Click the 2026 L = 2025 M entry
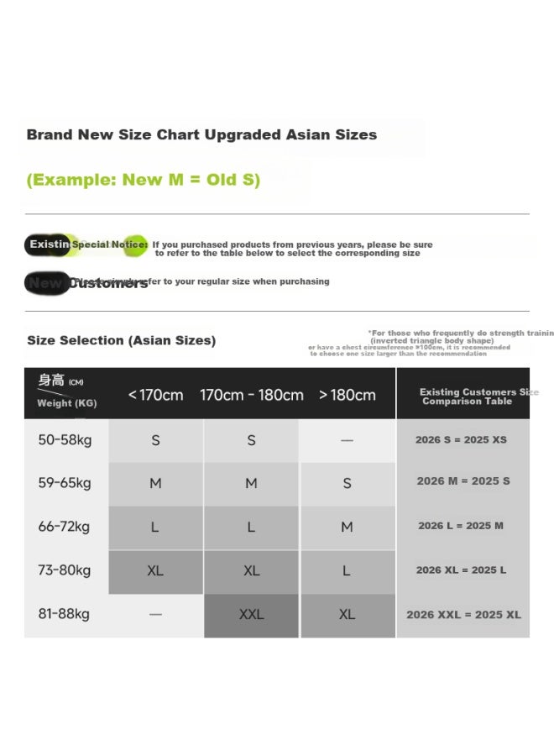The image size is (554, 756). coord(461,526)
